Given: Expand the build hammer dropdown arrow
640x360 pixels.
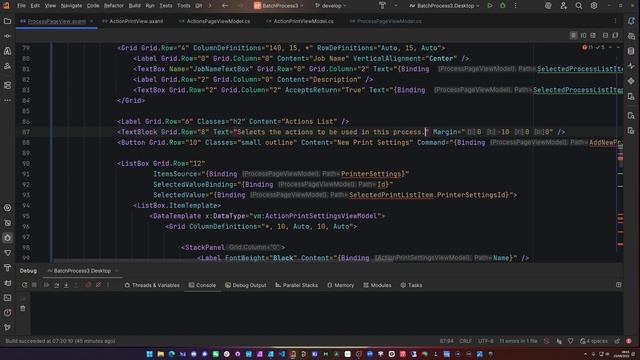Looking at the screenshot, I should coord(395,6).
